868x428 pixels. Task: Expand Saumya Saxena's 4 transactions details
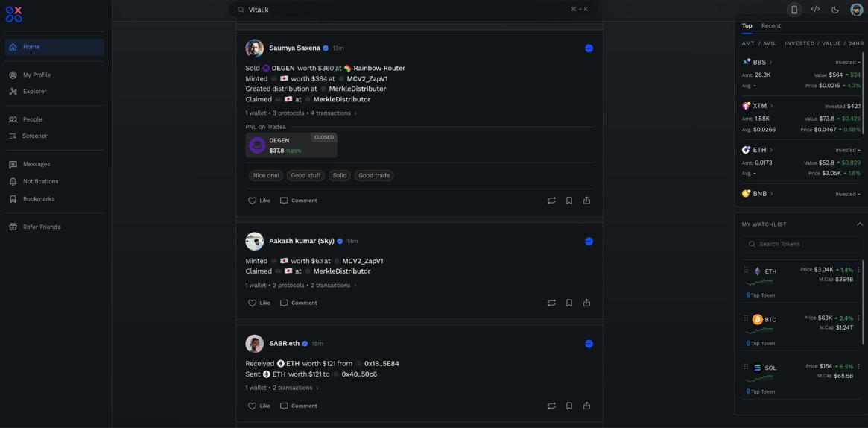[334, 113]
